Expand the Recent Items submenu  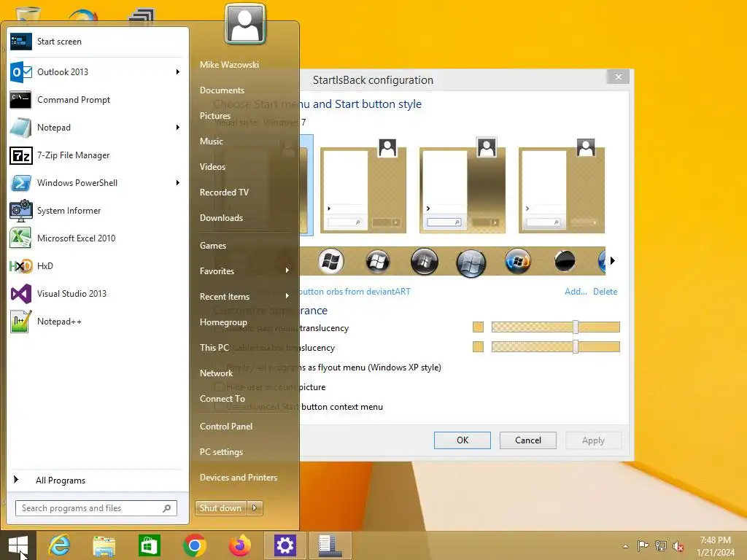(287, 296)
